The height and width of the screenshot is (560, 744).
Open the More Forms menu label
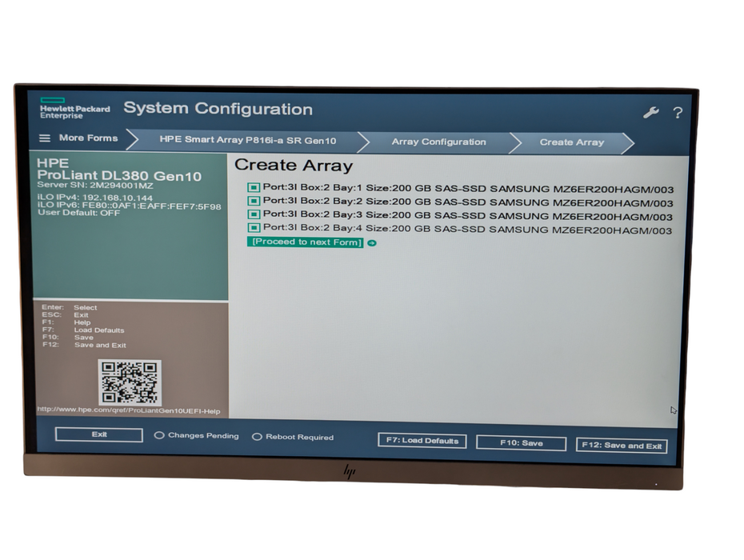pos(88,138)
